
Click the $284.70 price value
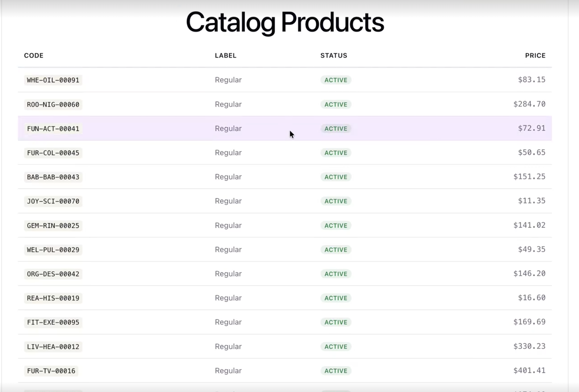529,104
